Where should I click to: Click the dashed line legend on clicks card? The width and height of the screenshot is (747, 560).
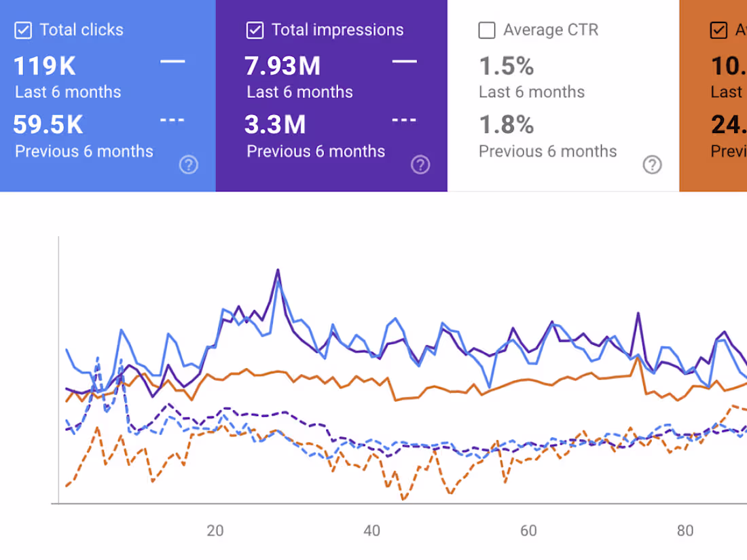pos(172,119)
